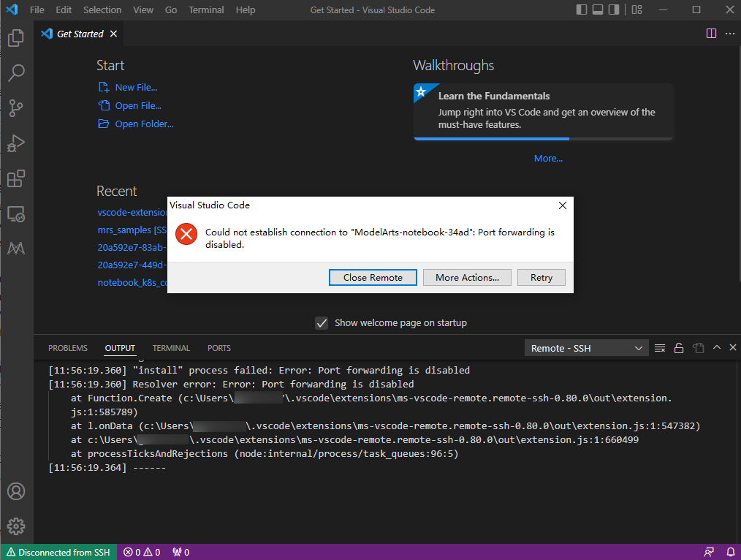Open recent item notebook_k8s

coord(132,283)
